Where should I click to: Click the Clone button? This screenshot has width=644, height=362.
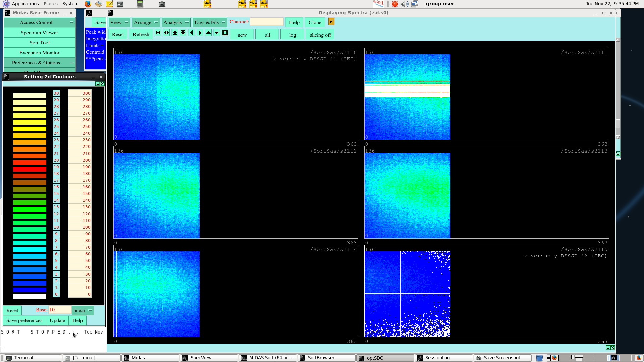315,22
